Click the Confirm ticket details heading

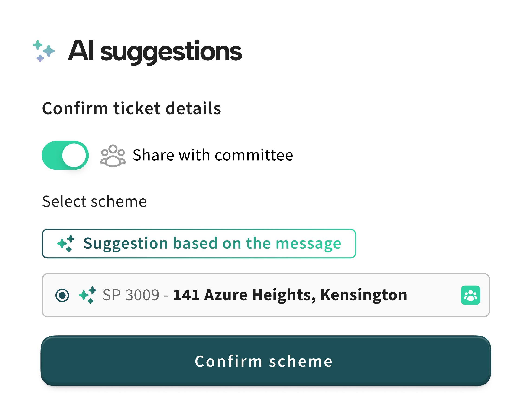132,108
